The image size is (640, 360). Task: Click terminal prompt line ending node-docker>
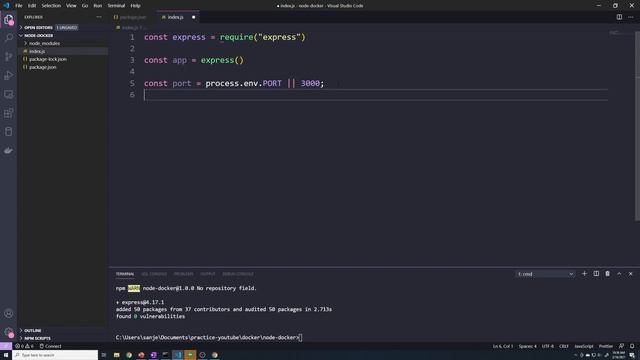[x=209, y=338]
